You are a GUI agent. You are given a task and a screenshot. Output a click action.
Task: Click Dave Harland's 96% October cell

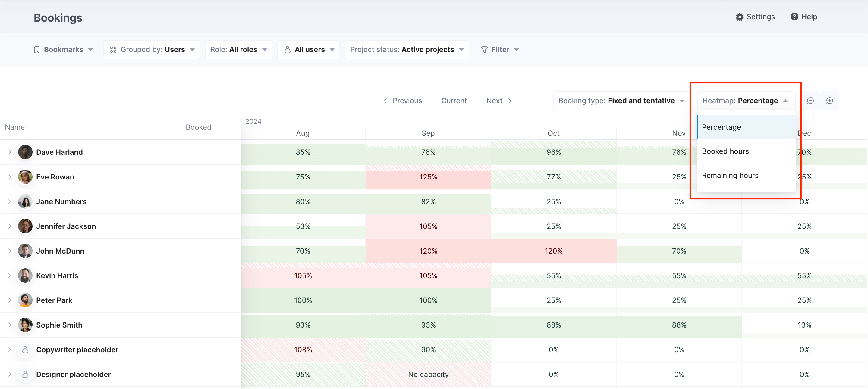click(554, 152)
